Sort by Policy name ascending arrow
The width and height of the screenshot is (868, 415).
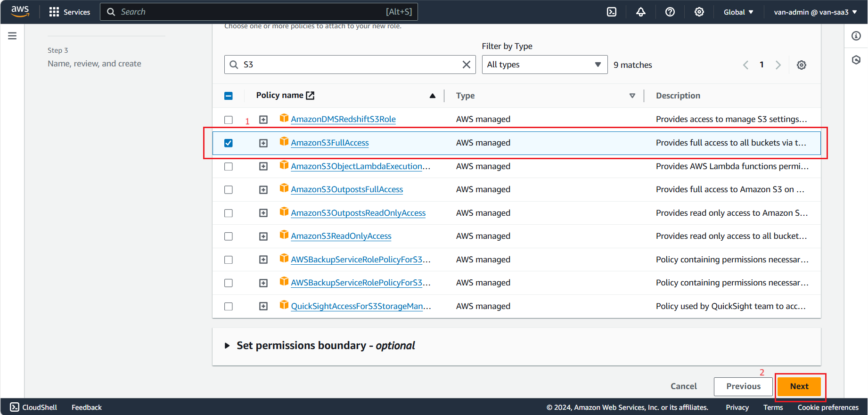coord(433,96)
